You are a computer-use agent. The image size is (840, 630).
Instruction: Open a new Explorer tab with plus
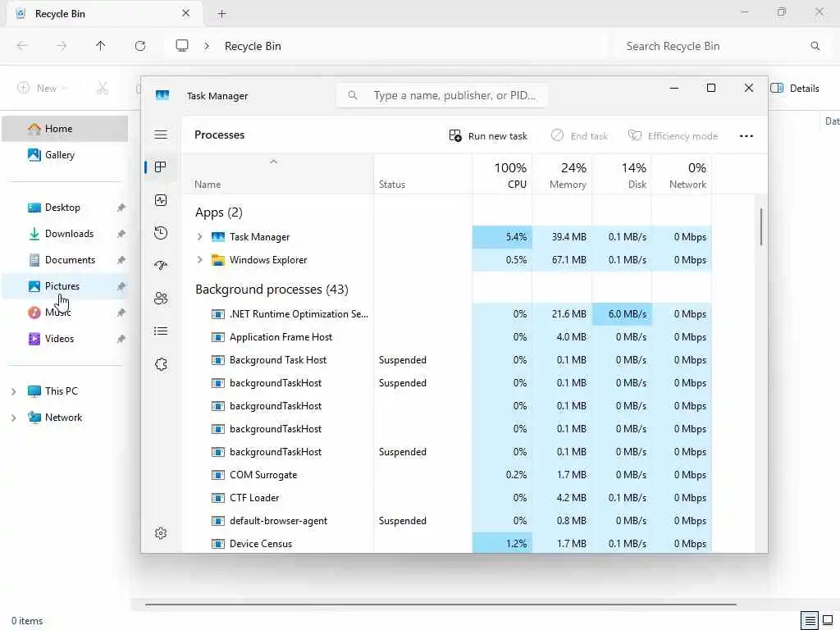click(x=221, y=14)
